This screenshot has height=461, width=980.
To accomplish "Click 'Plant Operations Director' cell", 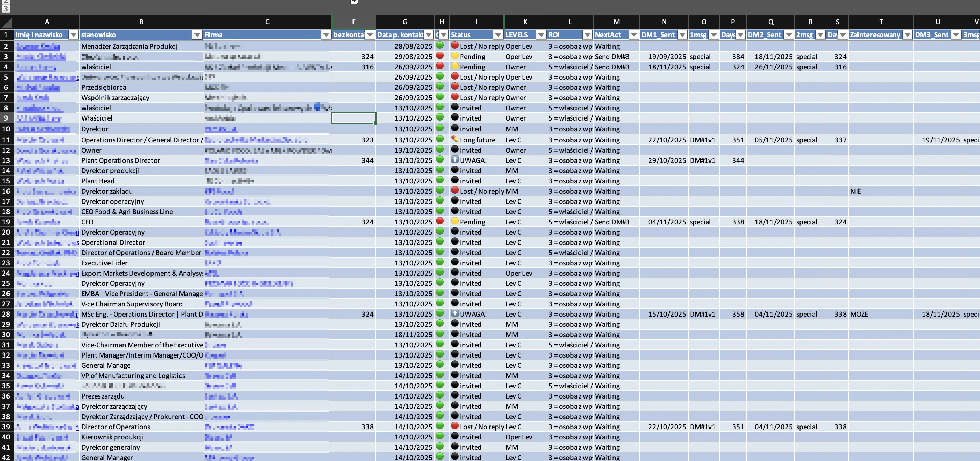I will point(141,160).
